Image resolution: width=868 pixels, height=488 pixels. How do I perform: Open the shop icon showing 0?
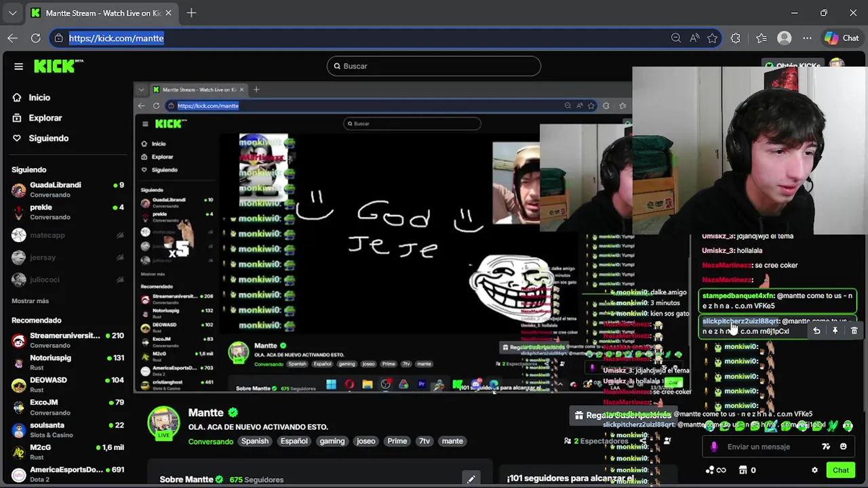click(747, 470)
